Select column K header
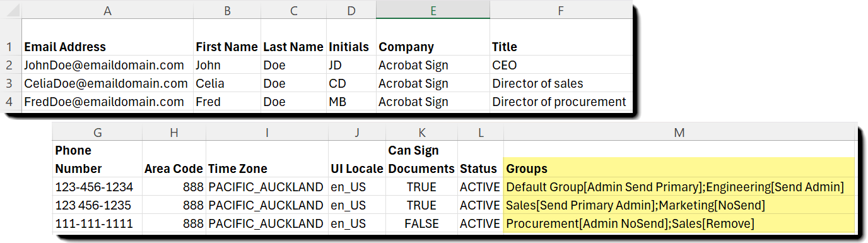868x243 pixels. point(421,133)
